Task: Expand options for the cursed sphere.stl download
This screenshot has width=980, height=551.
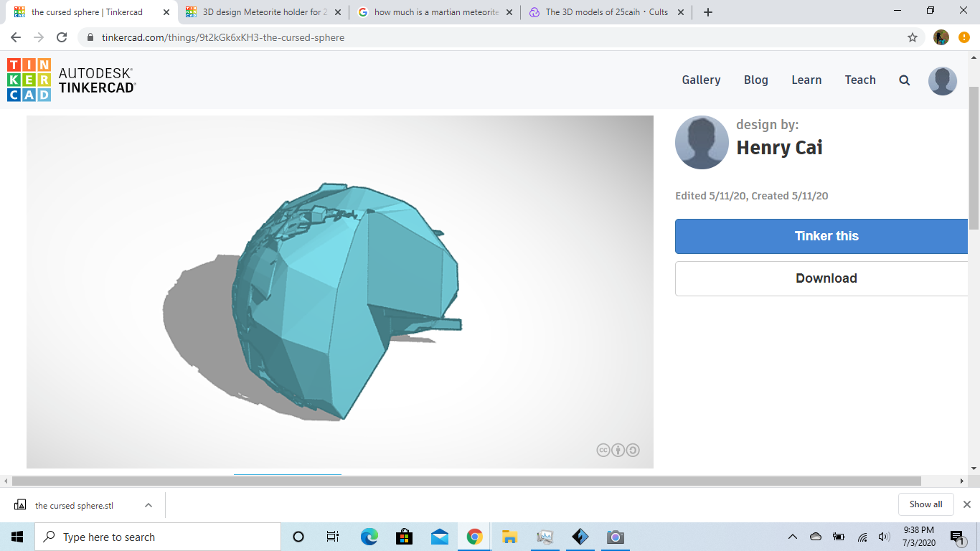Action: pyautogui.click(x=149, y=505)
